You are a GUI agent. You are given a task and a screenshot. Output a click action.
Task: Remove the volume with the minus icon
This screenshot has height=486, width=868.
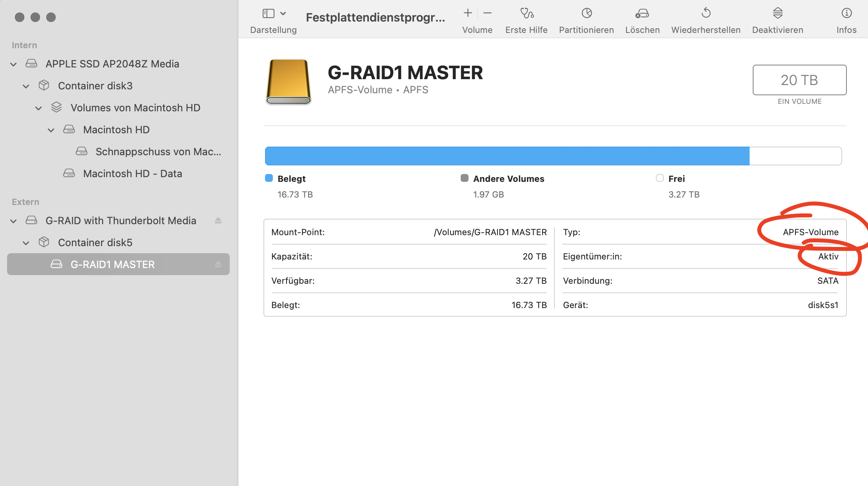click(487, 13)
